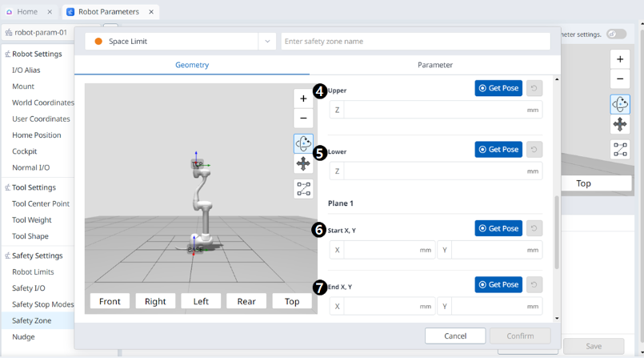Set preview to Front view
The image size is (644, 358).
110,301
